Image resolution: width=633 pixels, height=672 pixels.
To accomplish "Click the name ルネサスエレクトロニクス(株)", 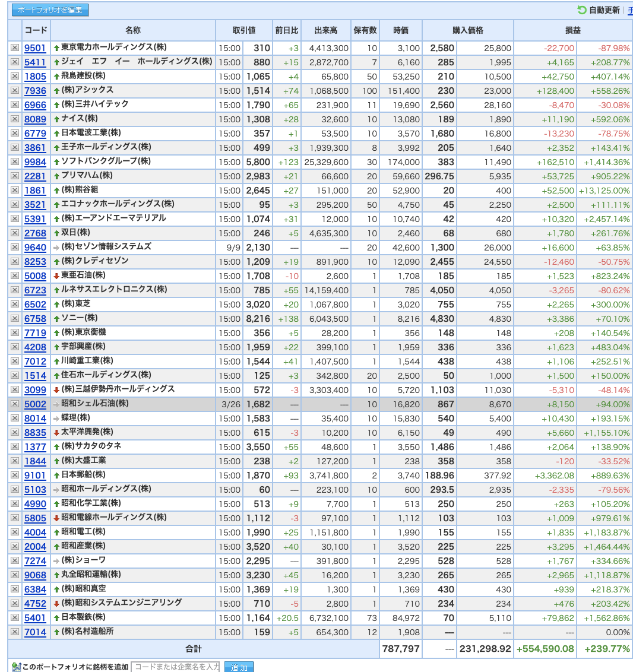I will [114, 289].
